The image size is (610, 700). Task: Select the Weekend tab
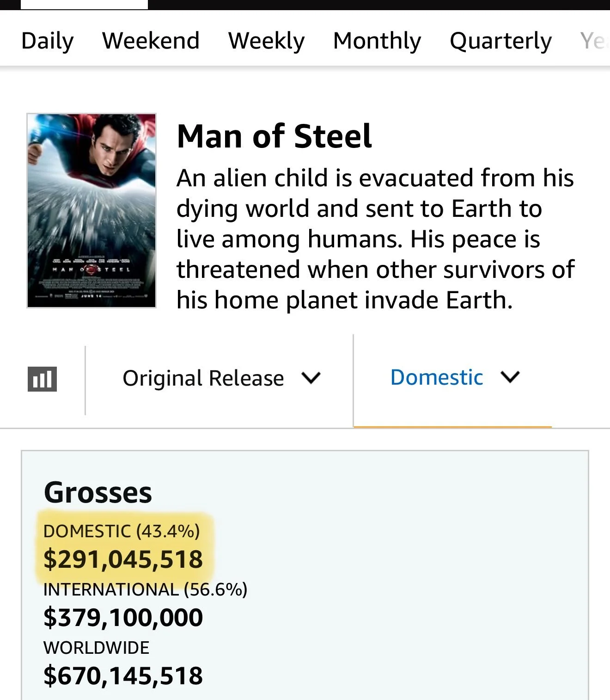click(x=151, y=41)
